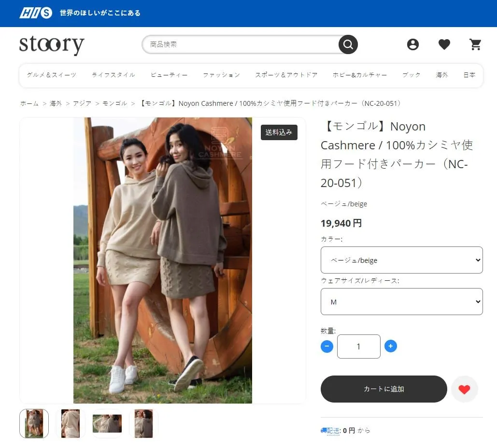Open favorites via header heart icon
The height and width of the screenshot is (448, 497).
coord(444,44)
